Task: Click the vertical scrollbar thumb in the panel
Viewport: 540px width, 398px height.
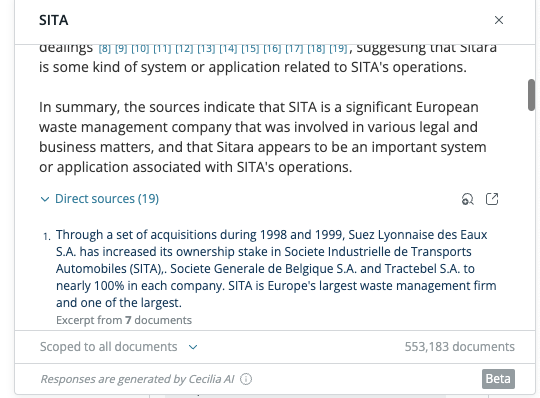Action: 531,95
